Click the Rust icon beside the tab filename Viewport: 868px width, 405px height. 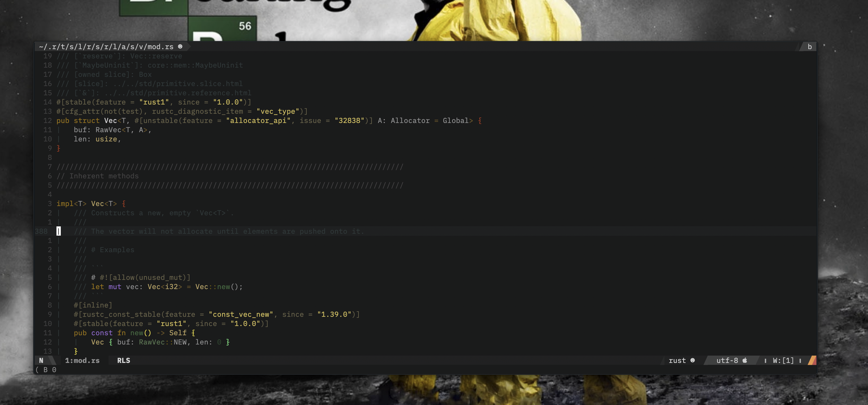pyautogui.click(x=180, y=46)
